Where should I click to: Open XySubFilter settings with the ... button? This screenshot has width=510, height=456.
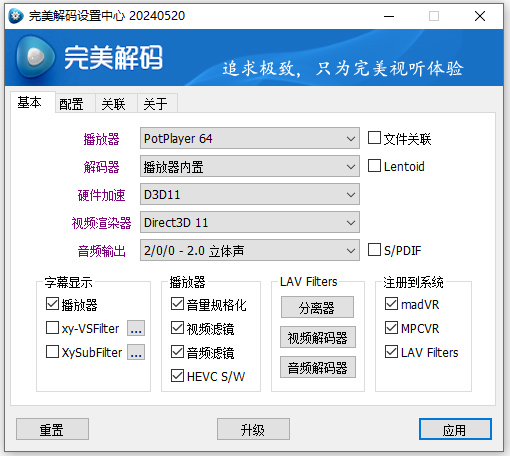(136, 352)
